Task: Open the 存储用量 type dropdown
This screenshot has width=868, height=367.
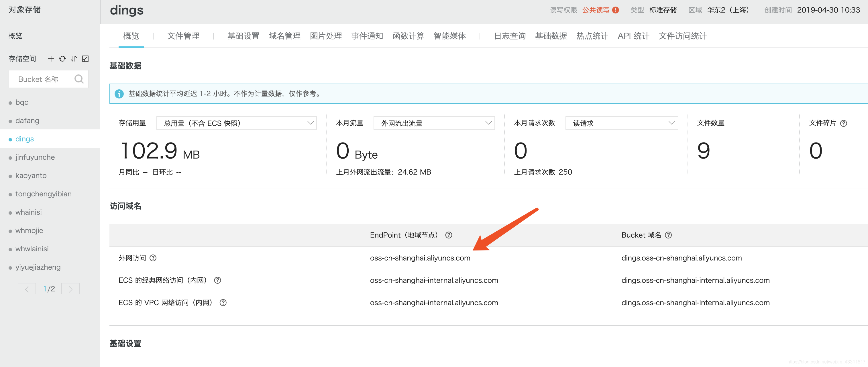Action: click(x=236, y=123)
